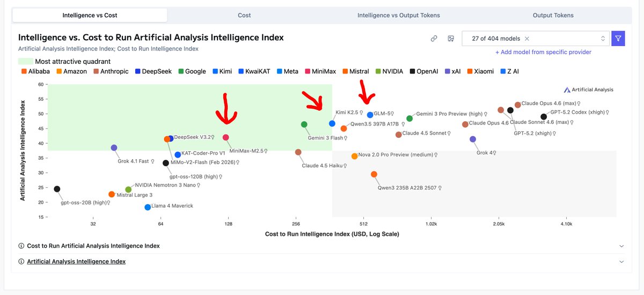Open the purple filter button

coord(618,39)
